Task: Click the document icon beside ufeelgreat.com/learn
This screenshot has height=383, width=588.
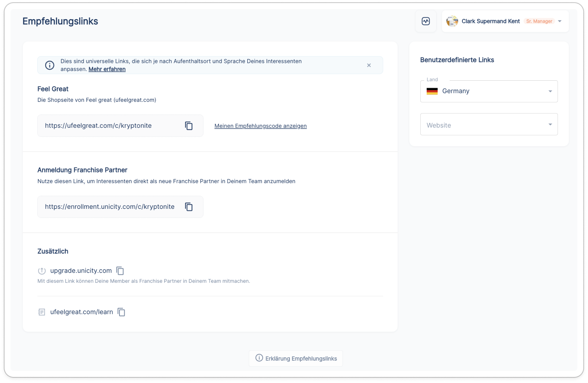Action: [42, 312]
